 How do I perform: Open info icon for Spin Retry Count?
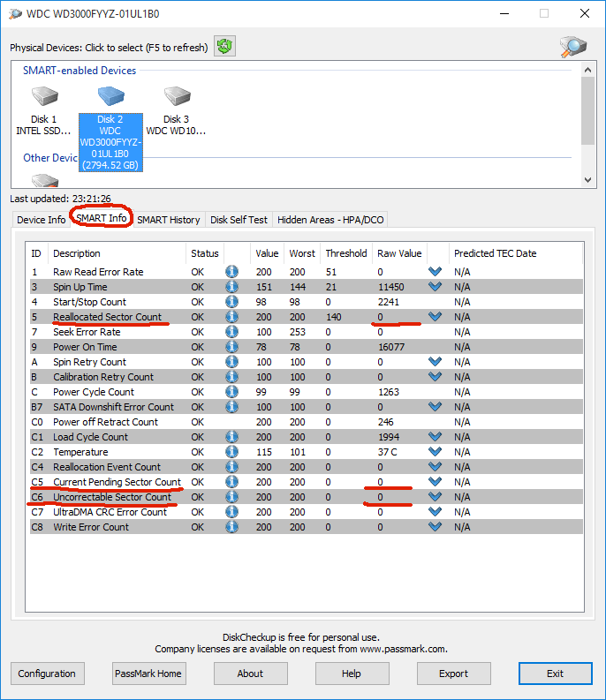coord(231,362)
